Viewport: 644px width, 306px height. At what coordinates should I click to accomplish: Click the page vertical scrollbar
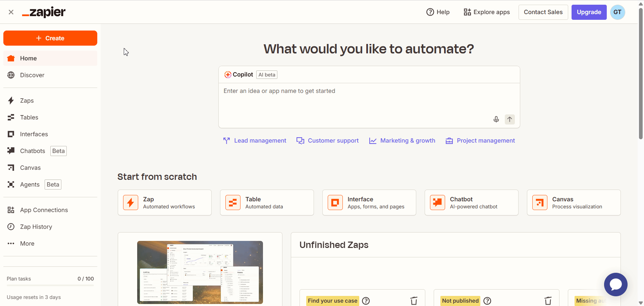pyautogui.click(x=641, y=74)
